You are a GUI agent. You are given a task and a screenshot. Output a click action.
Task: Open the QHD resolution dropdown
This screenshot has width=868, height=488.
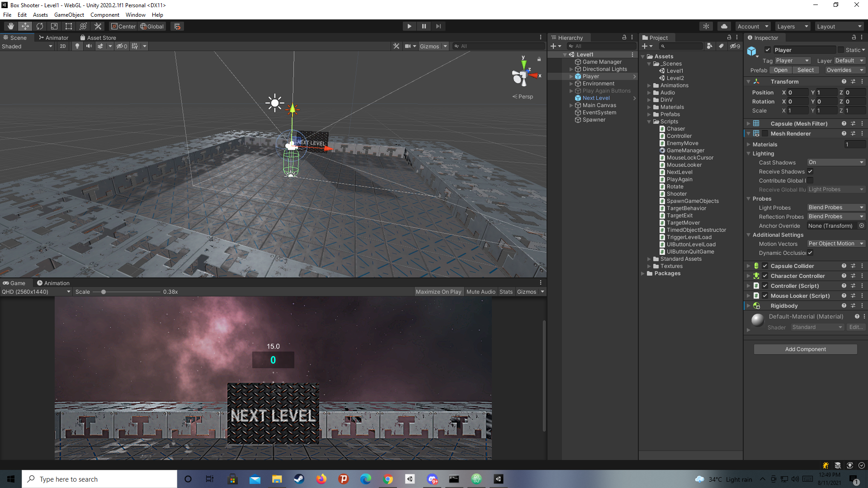pyautogui.click(x=36, y=292)
